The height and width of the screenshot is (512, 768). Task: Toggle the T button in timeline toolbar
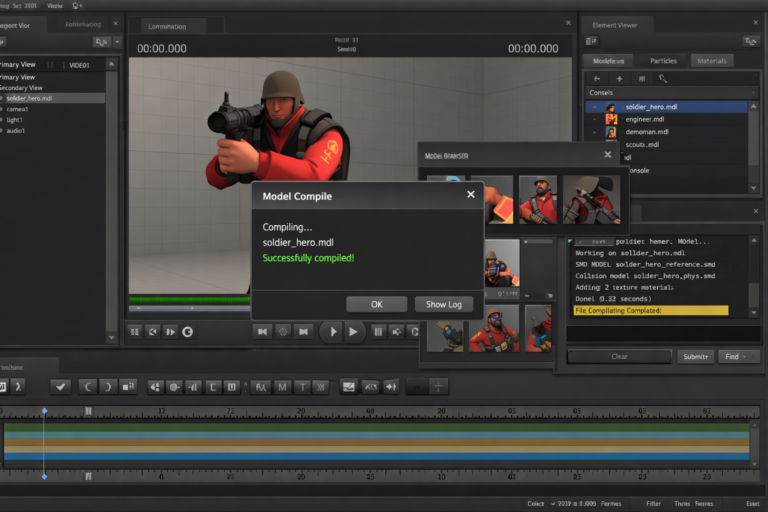pyautogui.click(x=302, y=387)
